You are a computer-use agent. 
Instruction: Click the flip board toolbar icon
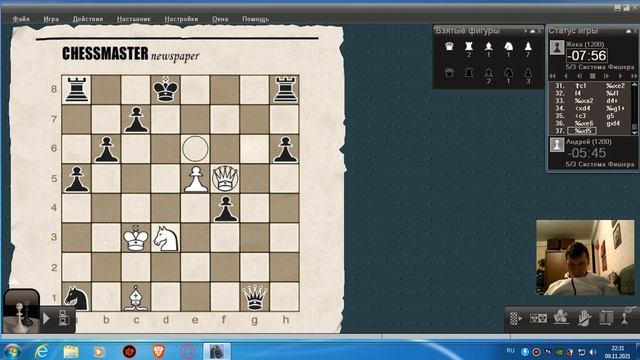click(x=606, y=318)
